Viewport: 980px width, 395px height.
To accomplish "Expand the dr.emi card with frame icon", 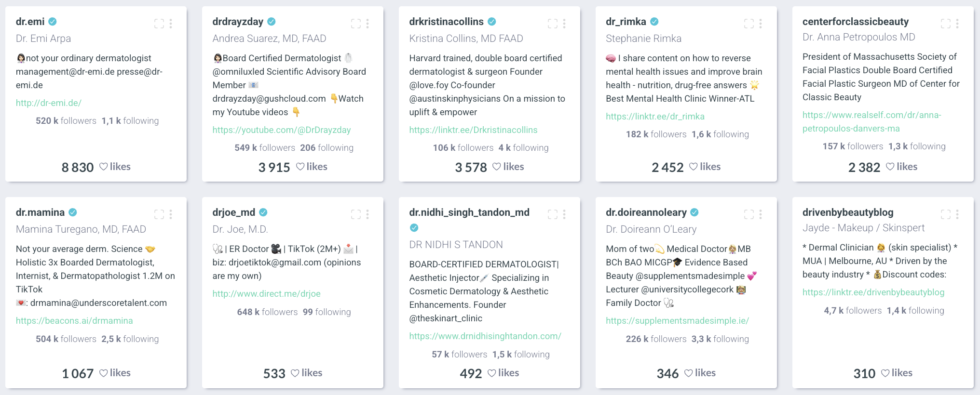I will tap(159, 24).
